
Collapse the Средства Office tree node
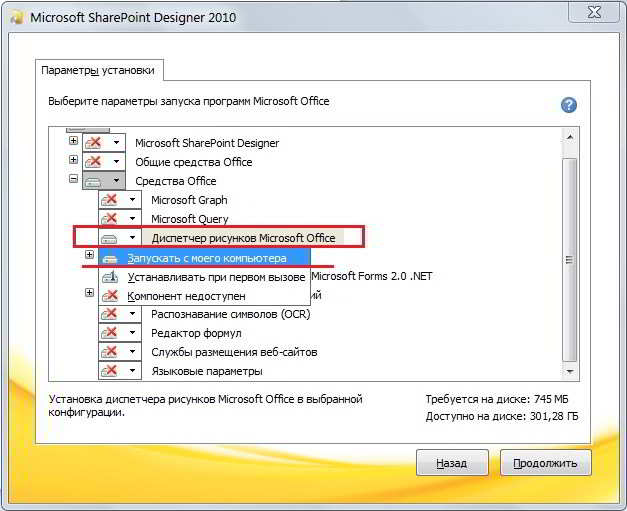[73, 179]
